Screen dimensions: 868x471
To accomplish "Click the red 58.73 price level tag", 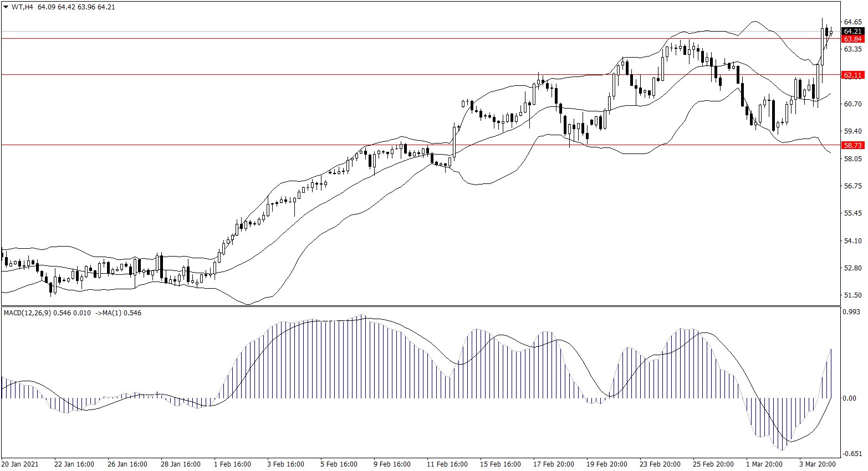I will coord(852,145).
